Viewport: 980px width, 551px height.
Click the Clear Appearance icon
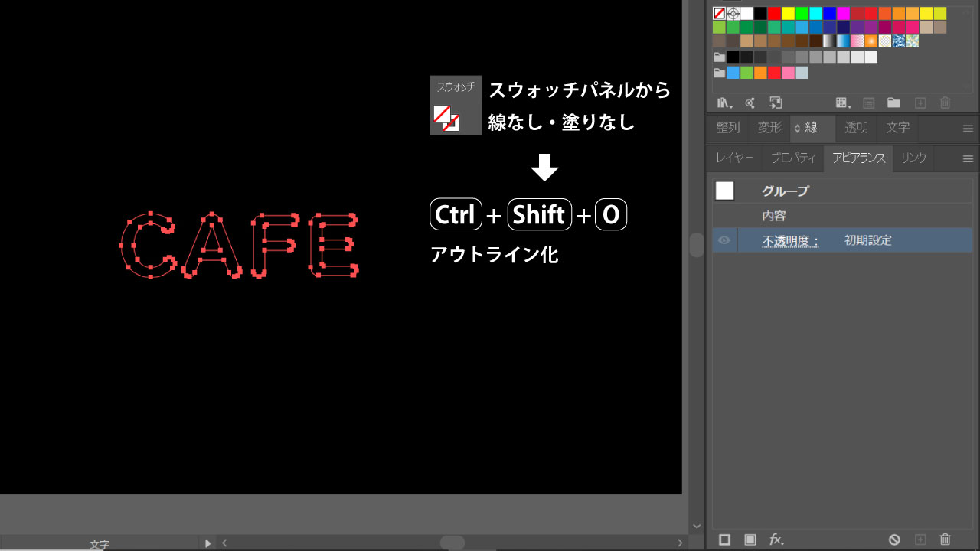coord(894,540)
